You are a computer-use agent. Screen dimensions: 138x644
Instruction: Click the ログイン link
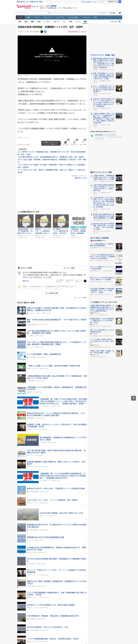pyautogui.click(x=42, y=8)
